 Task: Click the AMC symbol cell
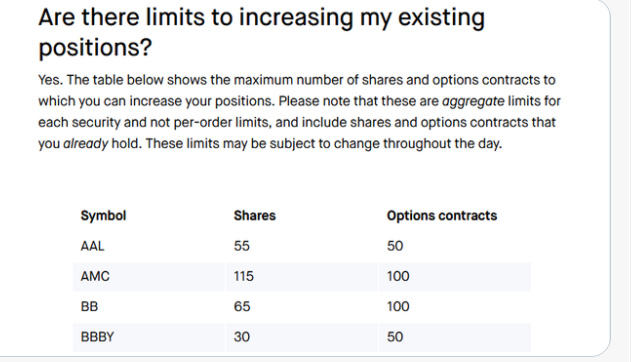[x=95, y=276]
